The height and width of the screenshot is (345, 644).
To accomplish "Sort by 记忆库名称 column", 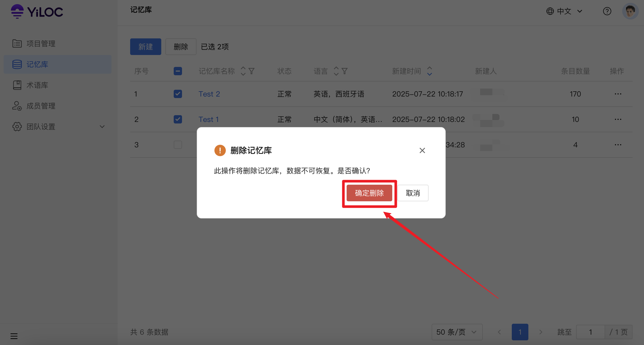I will coord(243,71).
